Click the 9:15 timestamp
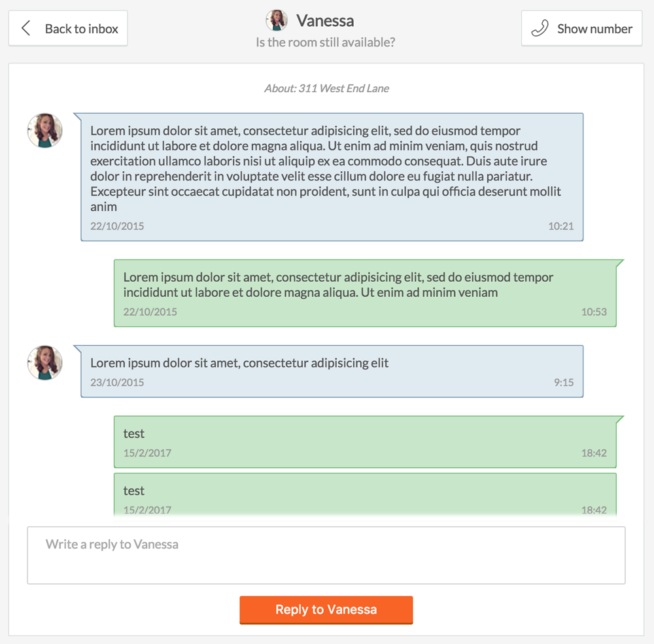 564,382
